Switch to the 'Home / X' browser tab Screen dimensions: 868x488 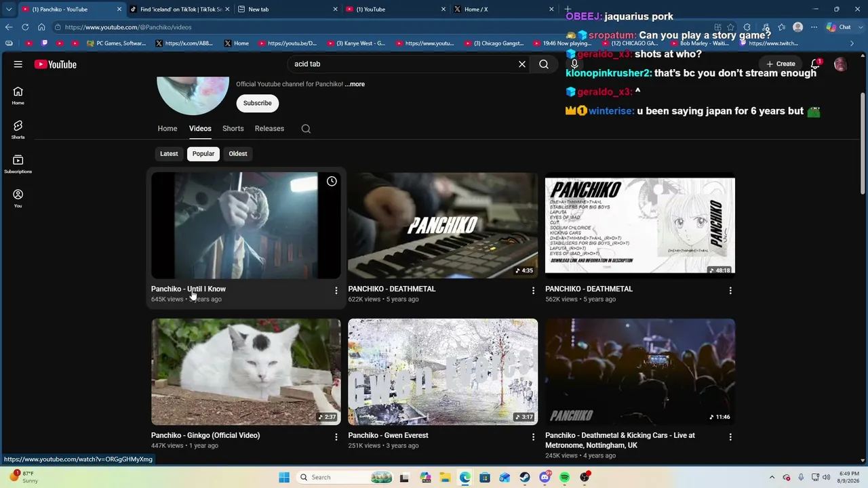504,9
